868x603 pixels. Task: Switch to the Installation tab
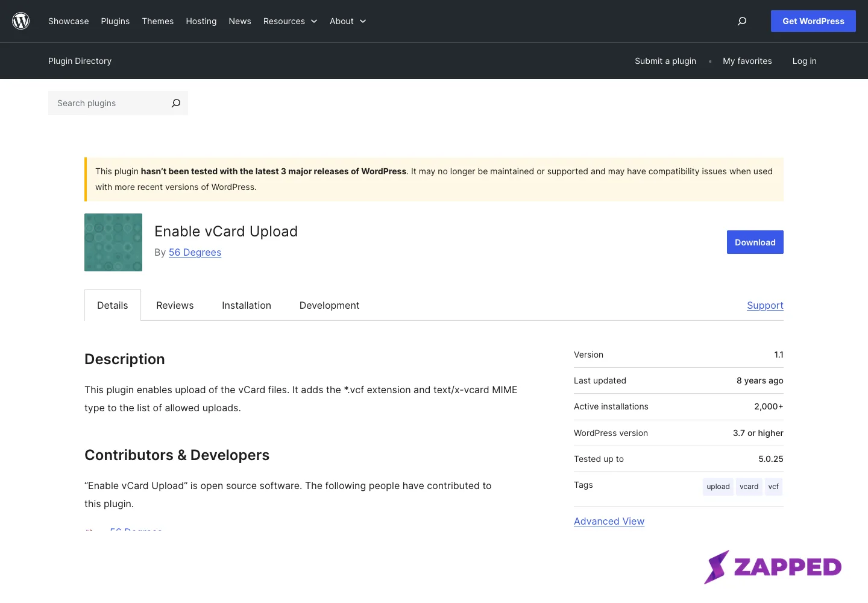[x=247, y=305]
